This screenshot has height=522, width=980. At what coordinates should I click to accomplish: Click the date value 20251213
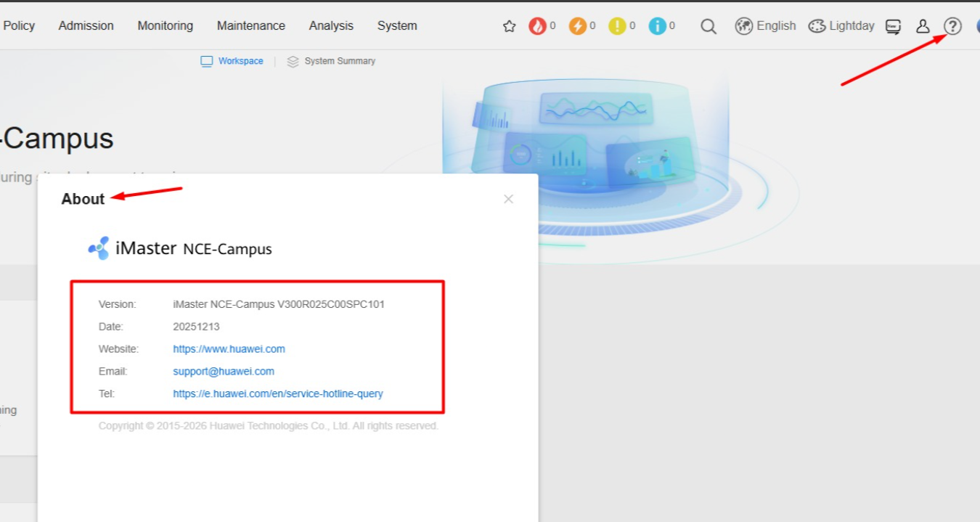(196, 327)
